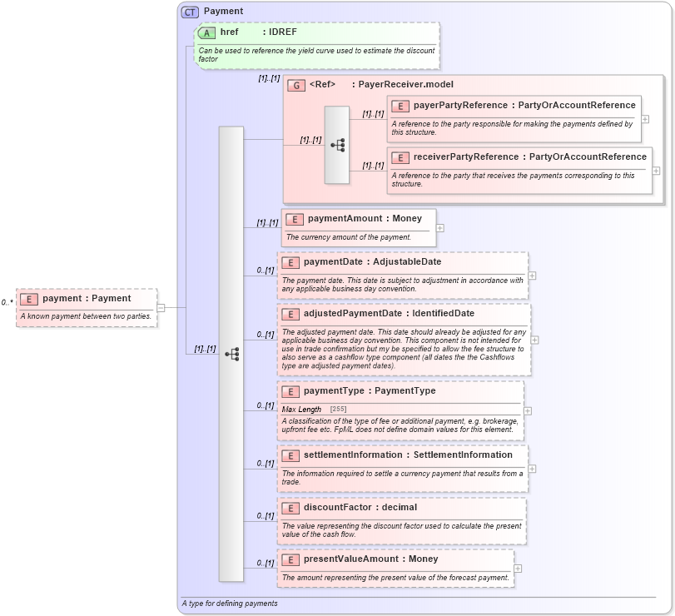Viewport: 675px width, 616px height.
Task: Click the 0..[1] cardinality beside discountFactor
Action: (266, 516)
